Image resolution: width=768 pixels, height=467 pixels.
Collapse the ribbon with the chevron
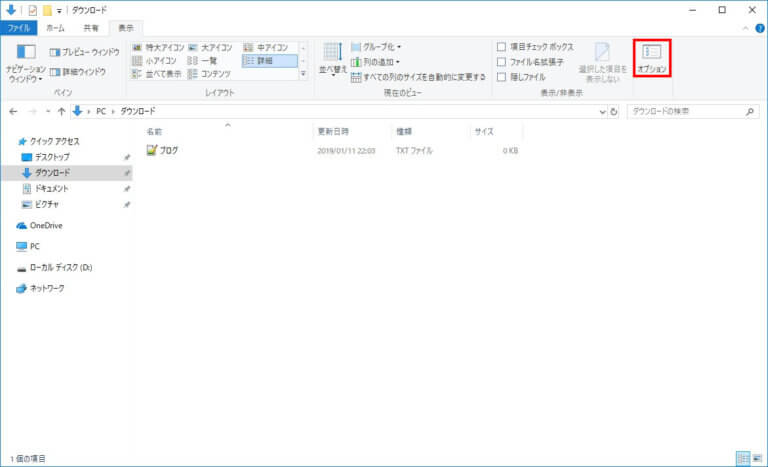(745, 28)
